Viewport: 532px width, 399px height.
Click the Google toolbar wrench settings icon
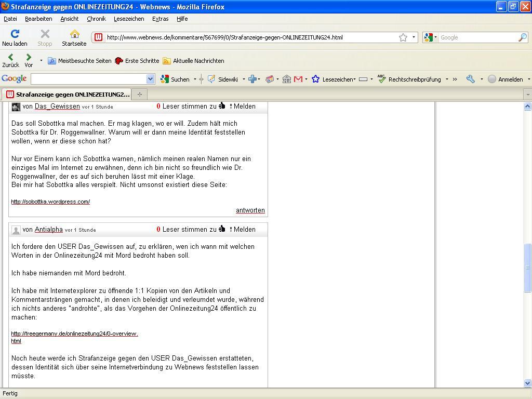471,79
